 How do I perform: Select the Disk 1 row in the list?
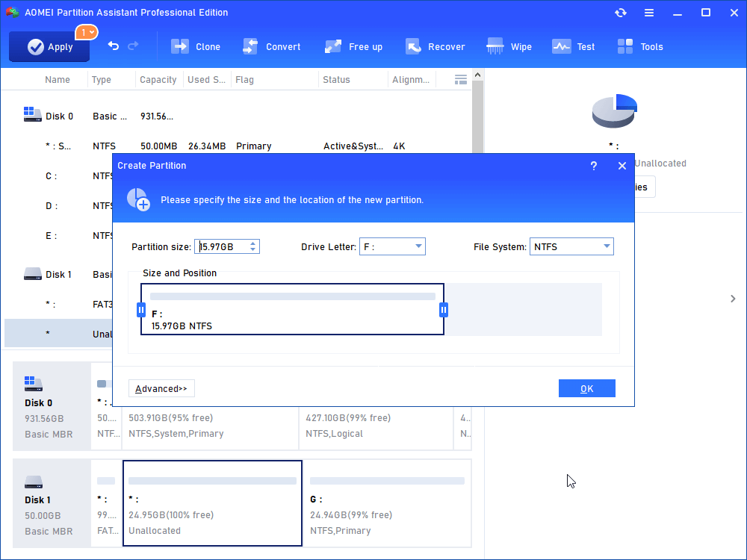tap(58, 274)
